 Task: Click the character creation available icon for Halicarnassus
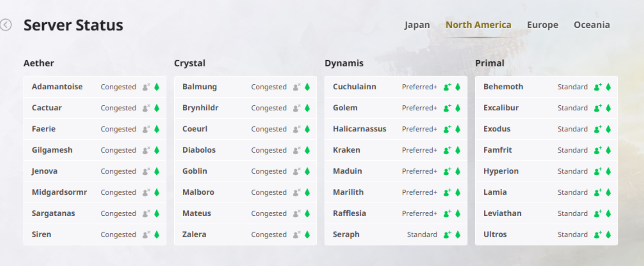tap(447, 129)
